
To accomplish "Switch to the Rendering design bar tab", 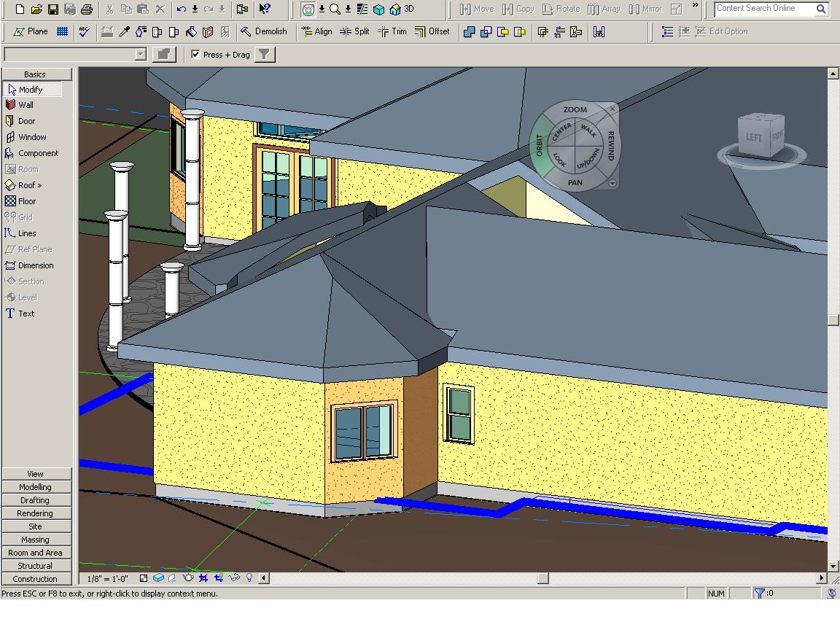I will 35,513.
